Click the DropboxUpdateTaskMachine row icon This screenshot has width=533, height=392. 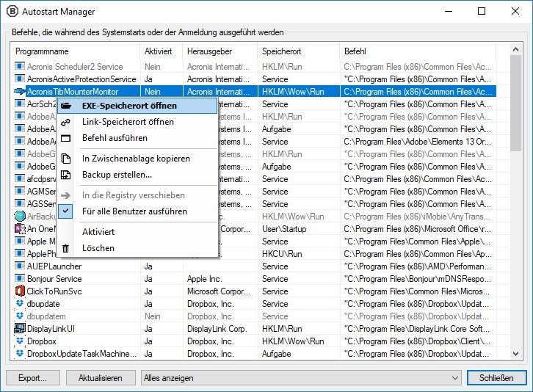20,353
